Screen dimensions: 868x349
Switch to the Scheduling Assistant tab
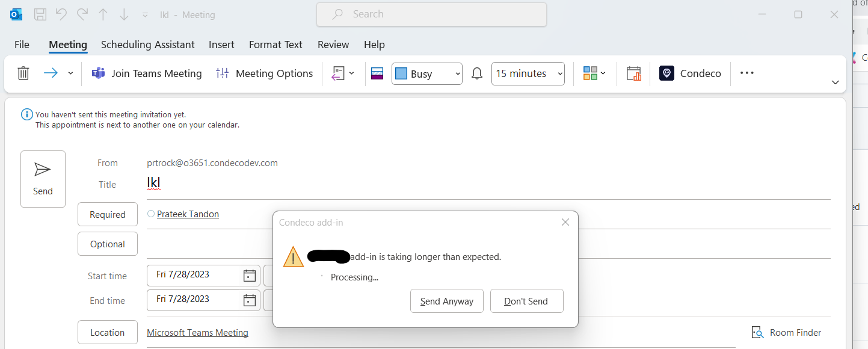(x=147, y=45)
